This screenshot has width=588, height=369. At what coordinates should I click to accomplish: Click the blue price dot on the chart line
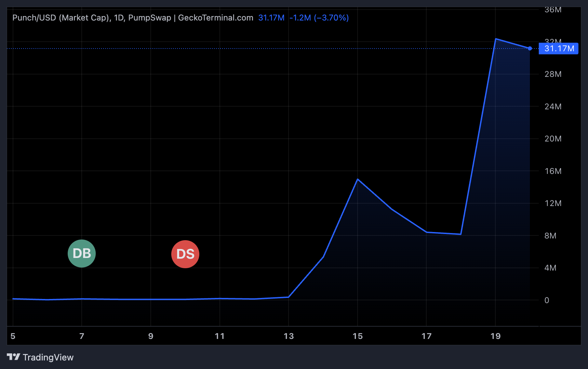pos(530,49)
